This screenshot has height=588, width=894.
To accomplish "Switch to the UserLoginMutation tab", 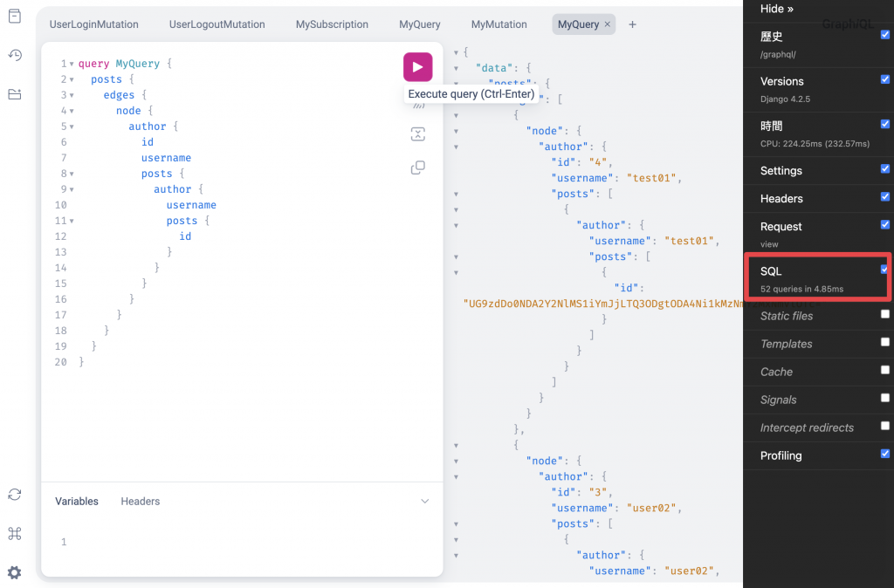I will [94, 24].
